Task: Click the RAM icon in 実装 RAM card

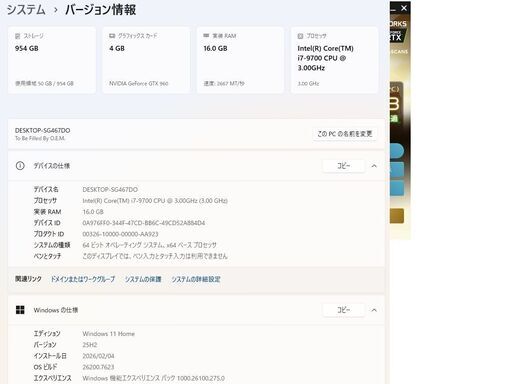Action: 206,35
